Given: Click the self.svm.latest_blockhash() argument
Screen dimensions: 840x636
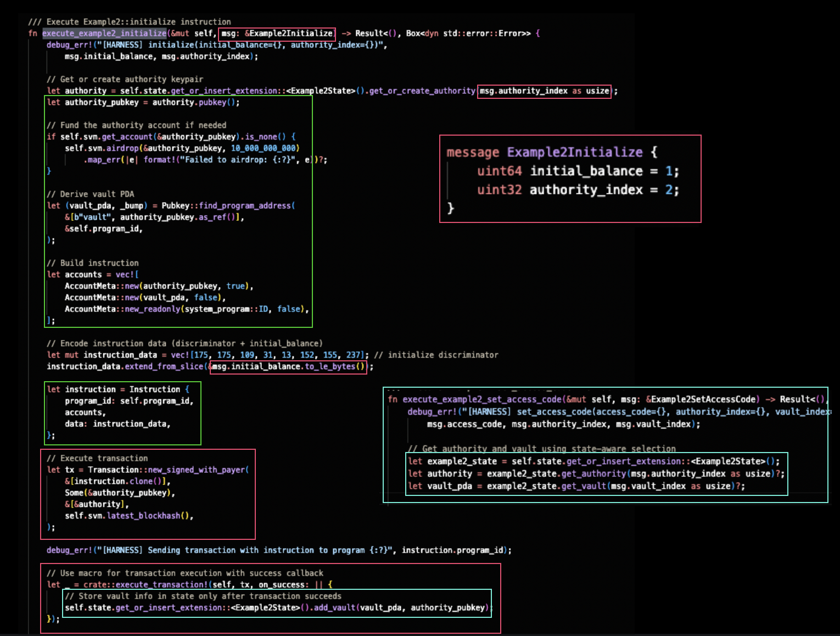Looking at the screenshot, I should click(x=129, y=516).
